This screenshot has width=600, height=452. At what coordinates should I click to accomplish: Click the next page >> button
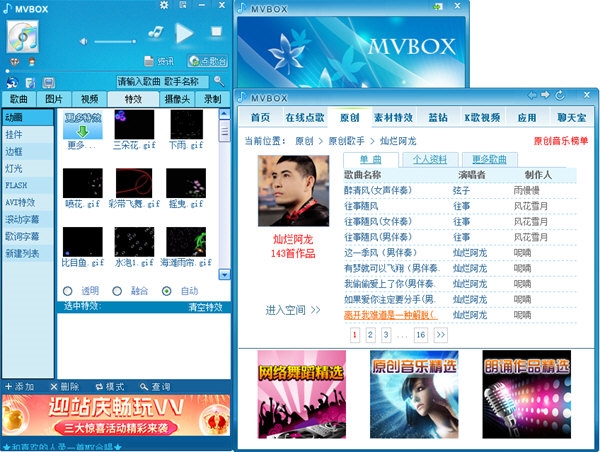(x=441, y=335)
